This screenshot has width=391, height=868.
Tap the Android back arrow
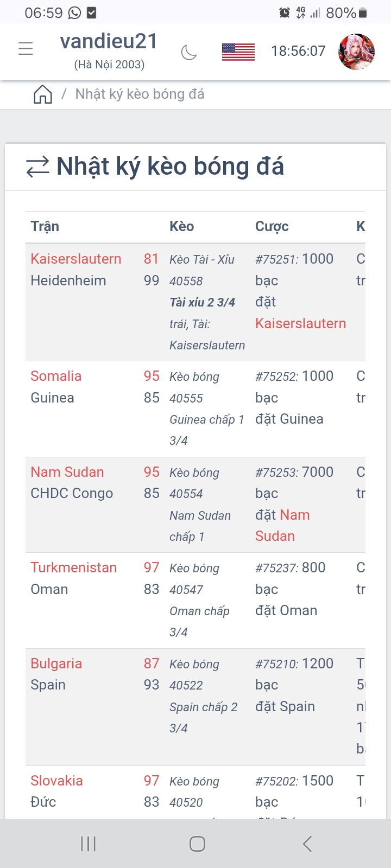coord(307,844)
